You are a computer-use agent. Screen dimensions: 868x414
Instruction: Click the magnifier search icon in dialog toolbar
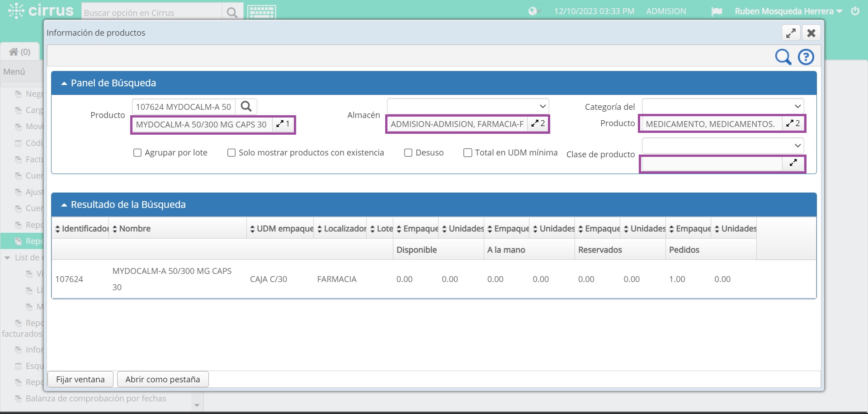coord(783,57)
